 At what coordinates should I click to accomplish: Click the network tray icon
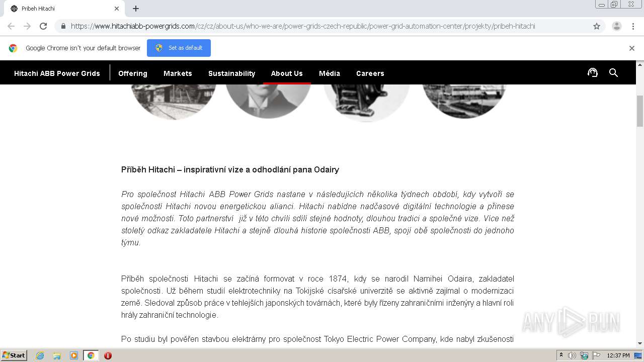click(584, 355)
